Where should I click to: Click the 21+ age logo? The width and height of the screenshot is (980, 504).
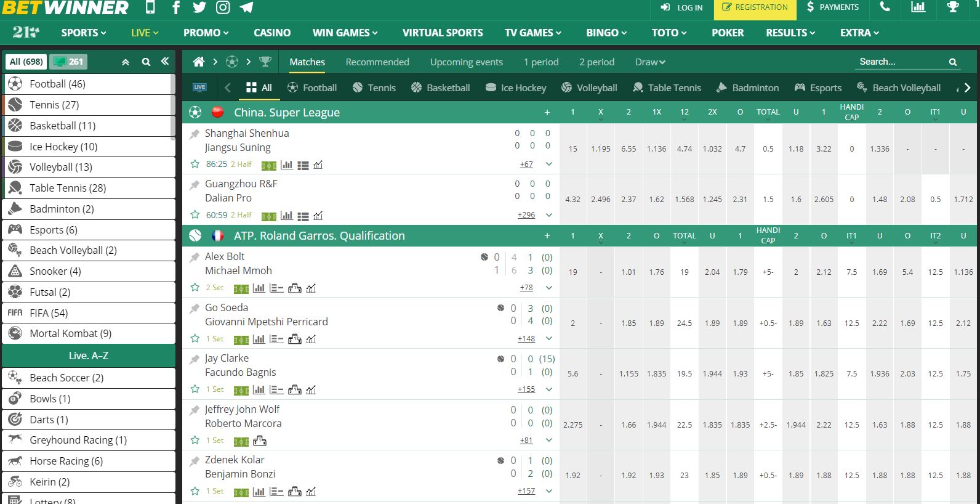click(26, 32)
